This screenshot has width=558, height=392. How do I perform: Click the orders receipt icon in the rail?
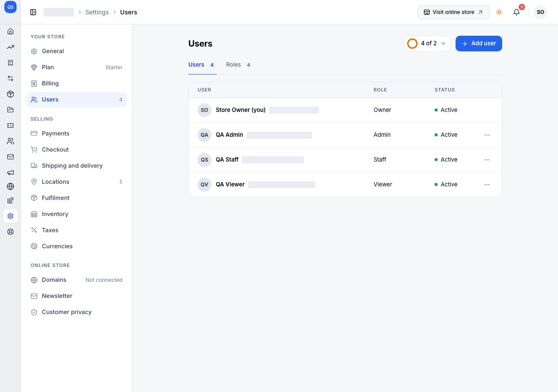click(10, 63)
